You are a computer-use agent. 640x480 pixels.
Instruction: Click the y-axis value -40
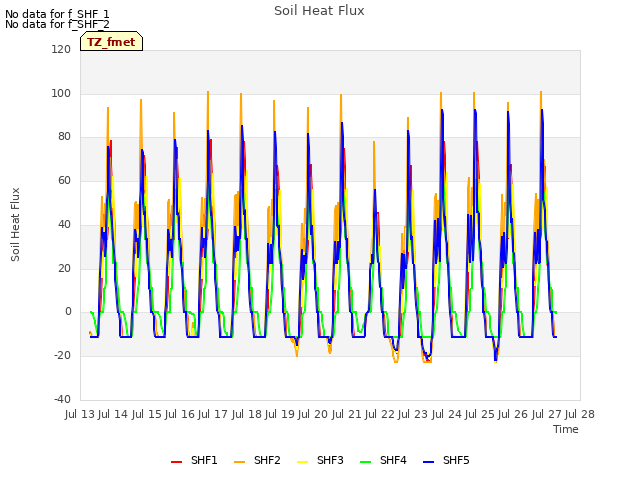pyautogui.click(x=62, y=399)
